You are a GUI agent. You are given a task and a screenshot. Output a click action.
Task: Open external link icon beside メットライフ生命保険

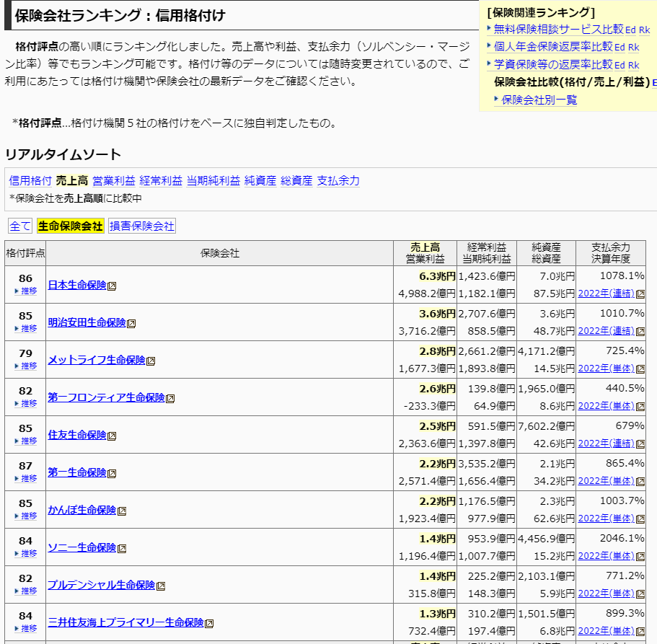pos(151,361)
